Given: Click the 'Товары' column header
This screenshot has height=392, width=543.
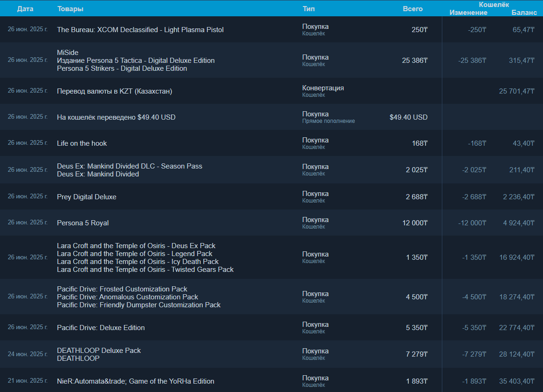Looking at the screenshot, I should point(70,9).
